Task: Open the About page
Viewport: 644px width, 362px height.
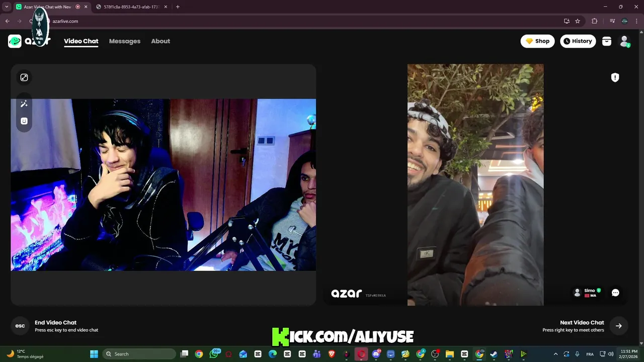Action: tap(160, 41)
